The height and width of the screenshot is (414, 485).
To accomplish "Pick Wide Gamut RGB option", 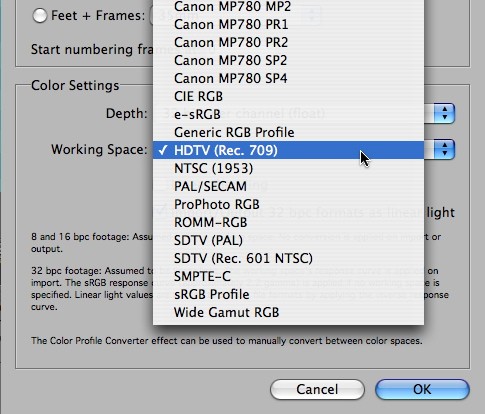I will coord(288,312).
